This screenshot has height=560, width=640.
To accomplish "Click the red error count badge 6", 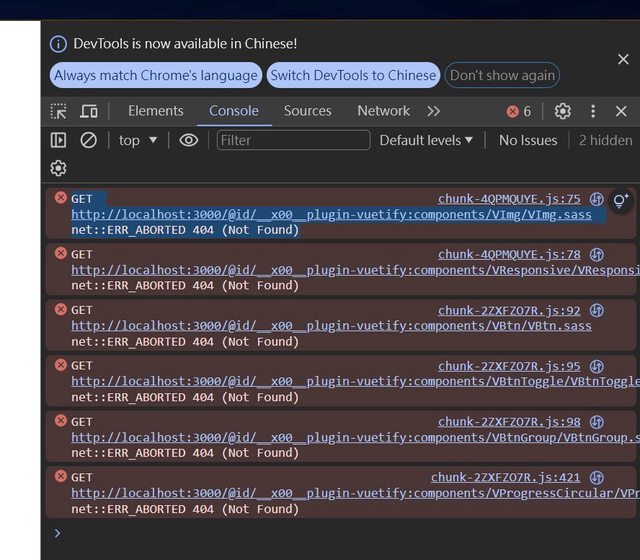I will (x=519, y=111).
